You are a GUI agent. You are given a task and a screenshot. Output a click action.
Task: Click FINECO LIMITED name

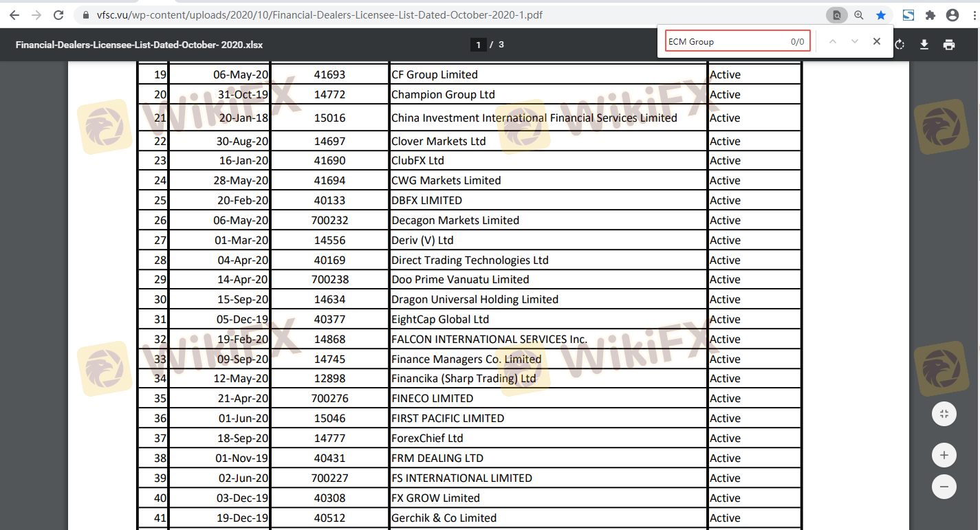432,398
